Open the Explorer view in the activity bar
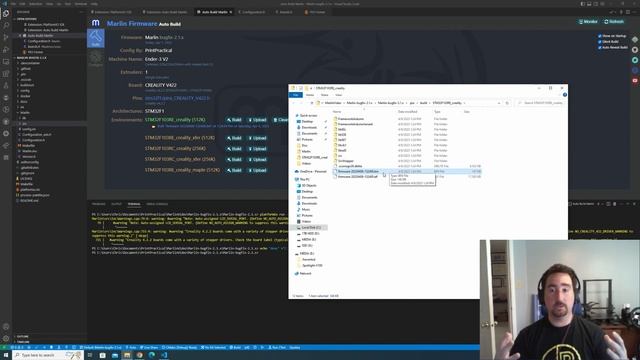 pos(6,14)
